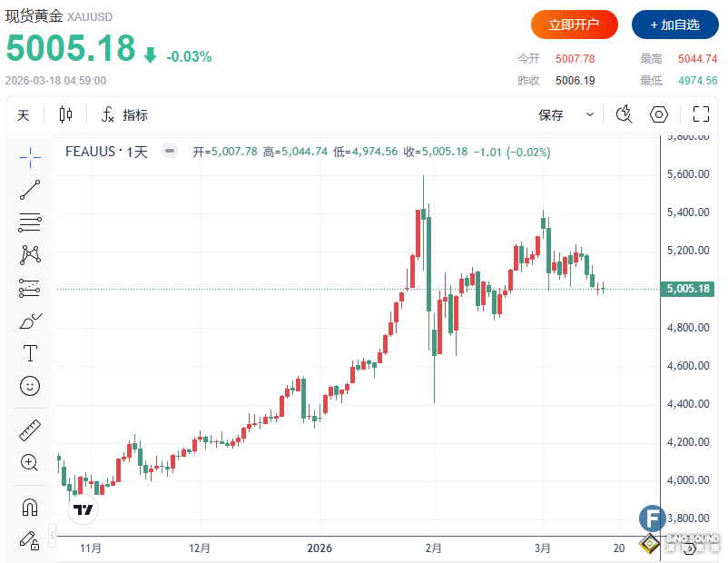Open the XABCD pattern tool
The width and height of the screenshot is (728, 563).
(30, 255)
